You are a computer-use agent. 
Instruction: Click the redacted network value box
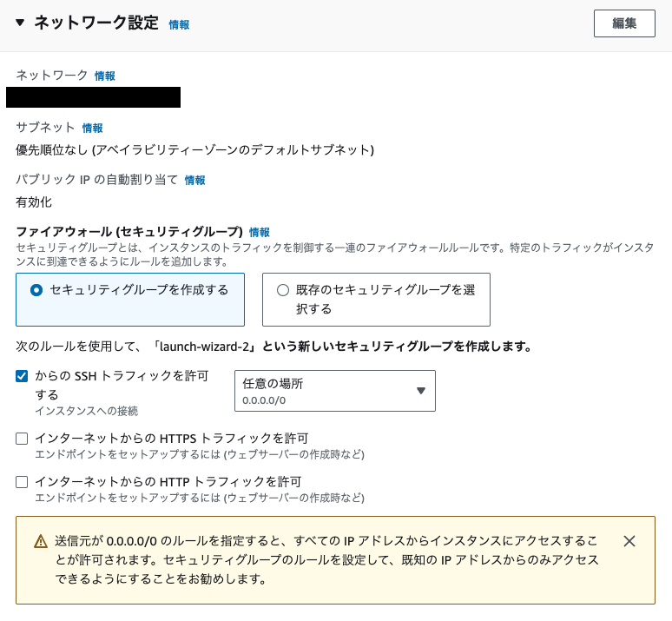click(93, 97)
